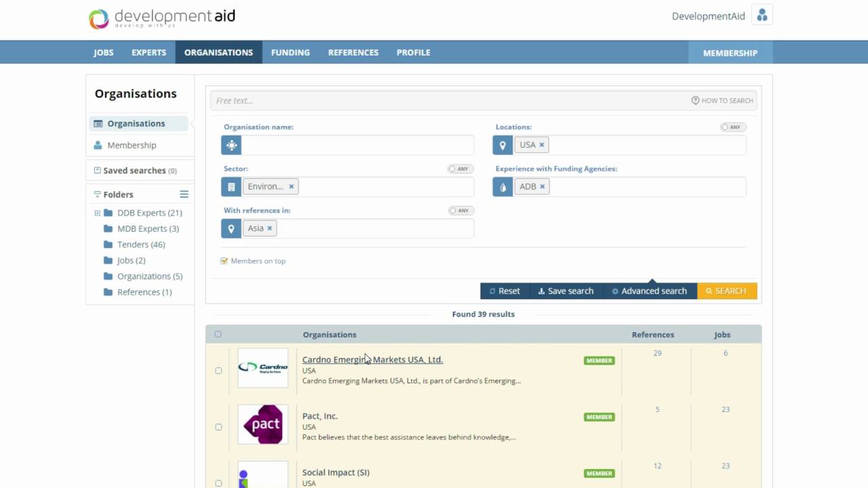Tick the Pact, Inc. row checkbox
Viewport: 868px width, 488px height.
pyautogui.click(x=218, y=427)
